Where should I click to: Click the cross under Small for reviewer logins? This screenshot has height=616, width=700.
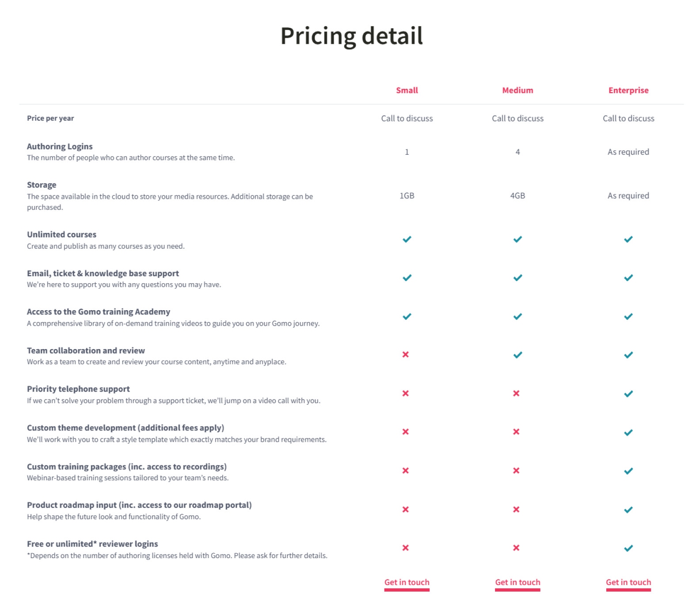[405, 548]
